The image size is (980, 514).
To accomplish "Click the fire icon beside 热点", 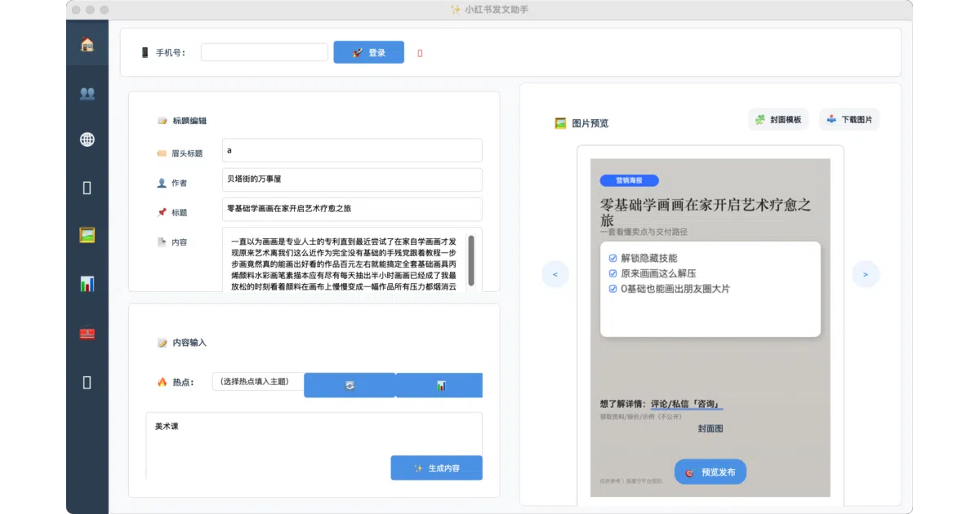I will [162, 382].
